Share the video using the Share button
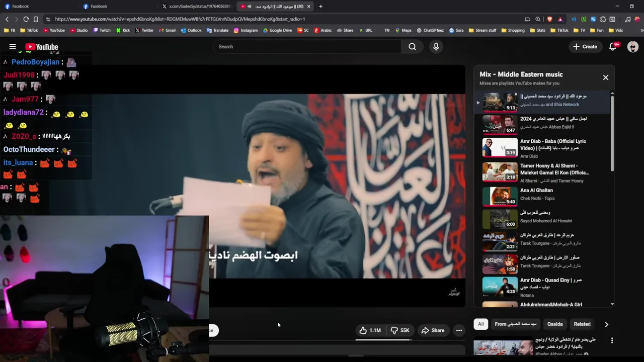Viewport: 644px width, 362px height. [x=433, y=330]
